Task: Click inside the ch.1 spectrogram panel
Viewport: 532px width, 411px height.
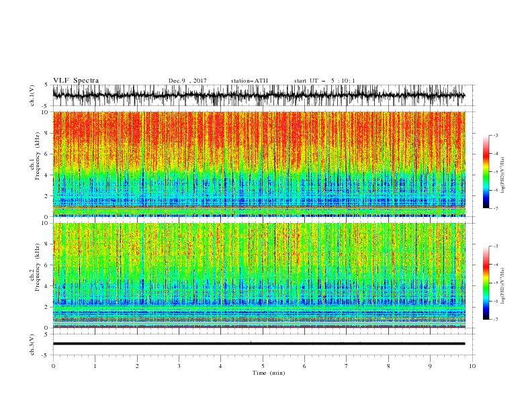Action: pos(259,164)
